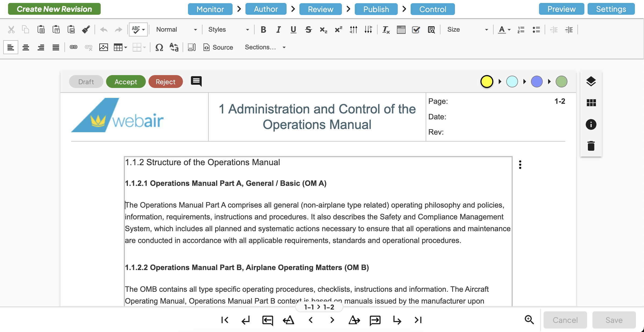
Task: Click Create New Revision button
Action: point(54,9)
